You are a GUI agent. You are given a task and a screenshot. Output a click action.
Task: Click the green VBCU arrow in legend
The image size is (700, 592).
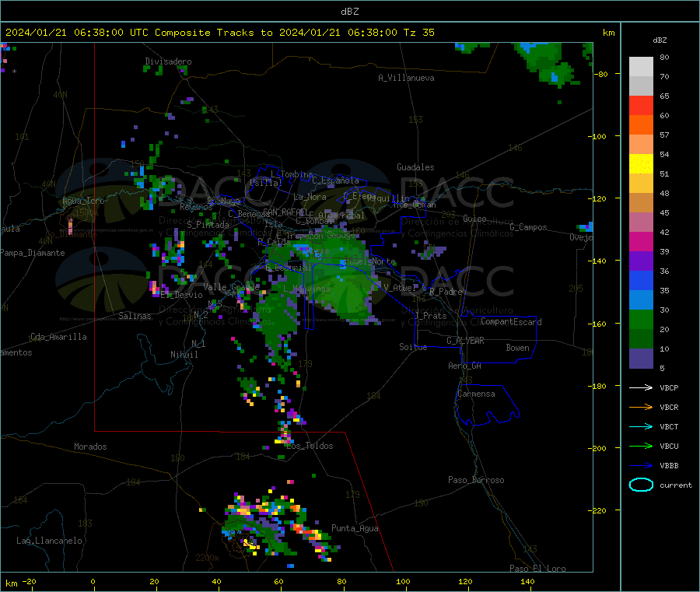pyautogui.click(x=641, y=446)
